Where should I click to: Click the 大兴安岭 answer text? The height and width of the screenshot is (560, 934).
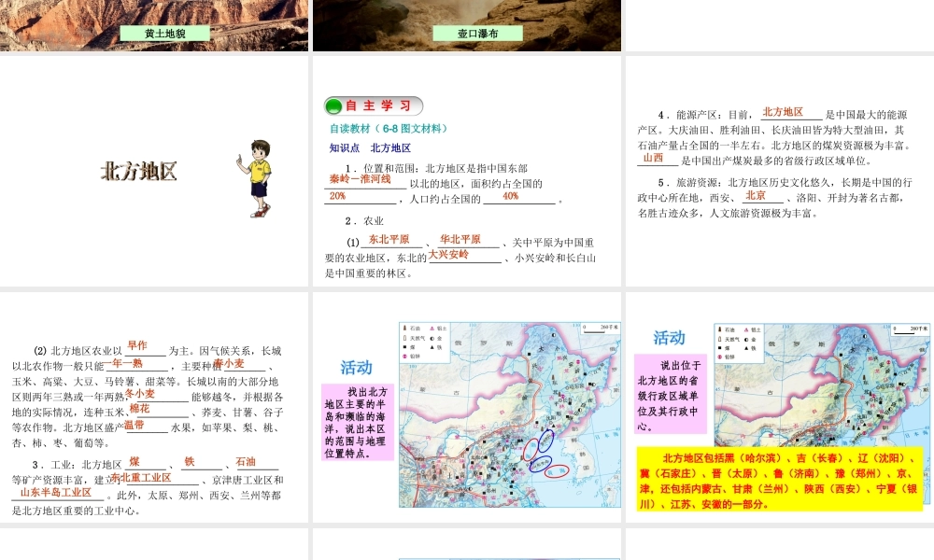(448, 255)
